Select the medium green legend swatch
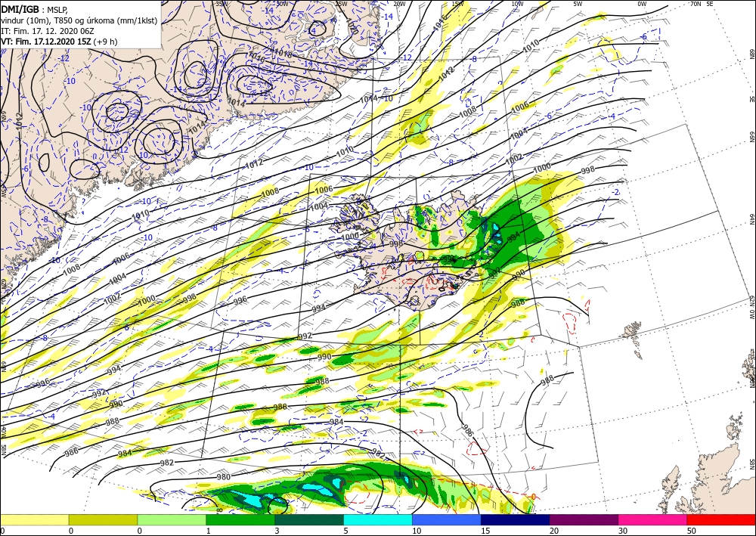 (x=240, y=519)
